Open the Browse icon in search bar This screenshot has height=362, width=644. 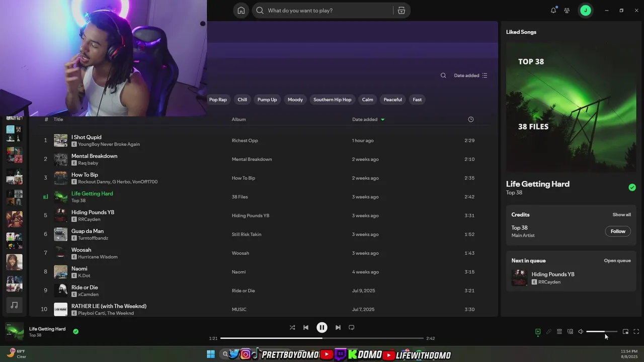401,11
